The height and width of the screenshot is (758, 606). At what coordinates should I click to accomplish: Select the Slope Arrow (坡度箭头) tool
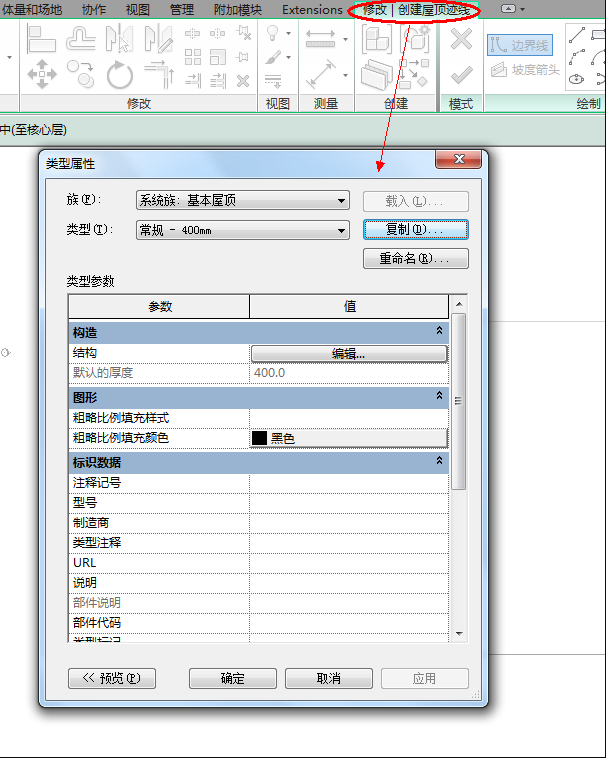point(520,70)
